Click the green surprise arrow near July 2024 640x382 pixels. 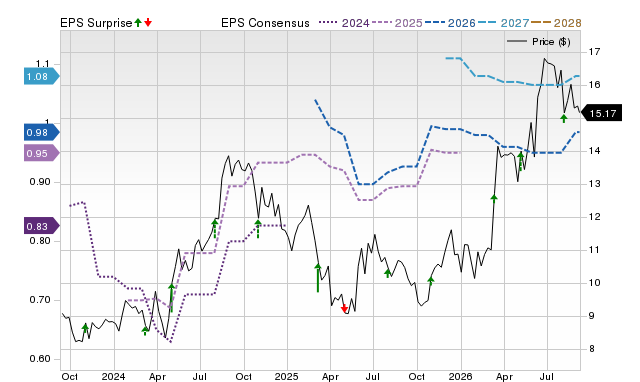point(215,229)
